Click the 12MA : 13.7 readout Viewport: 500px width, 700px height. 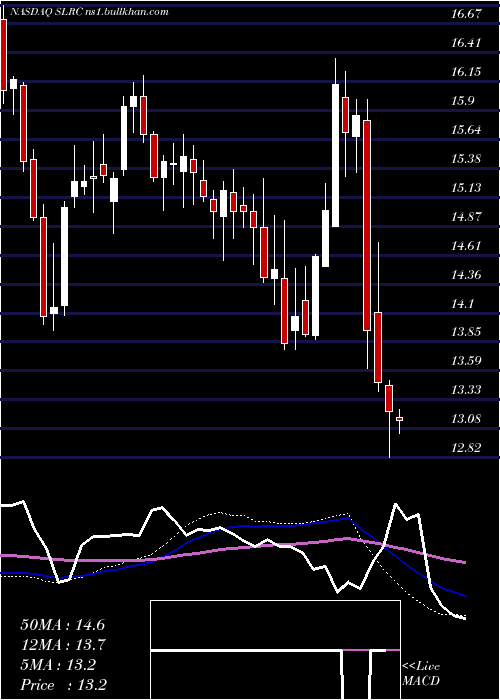click(62, 645)
